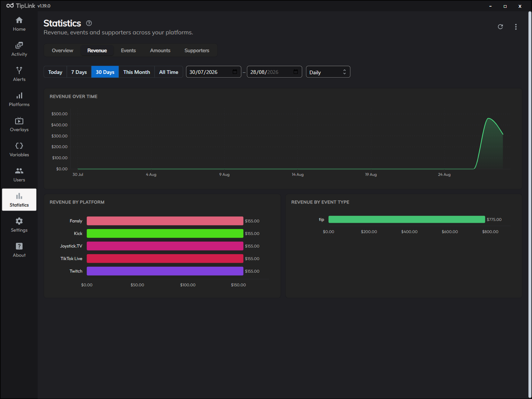Click the v1.19.0 version text
This screenshot has height=399, width=532.
44,6
